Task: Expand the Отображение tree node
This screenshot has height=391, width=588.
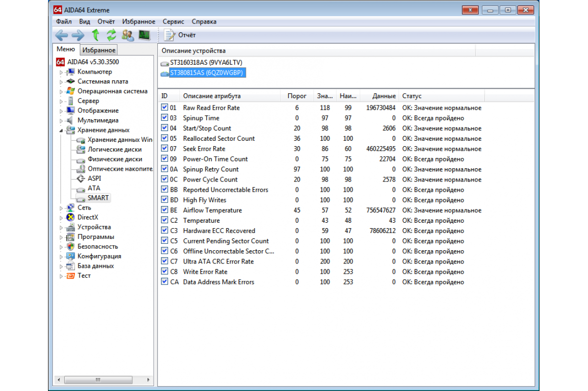Action: point(62,111)
